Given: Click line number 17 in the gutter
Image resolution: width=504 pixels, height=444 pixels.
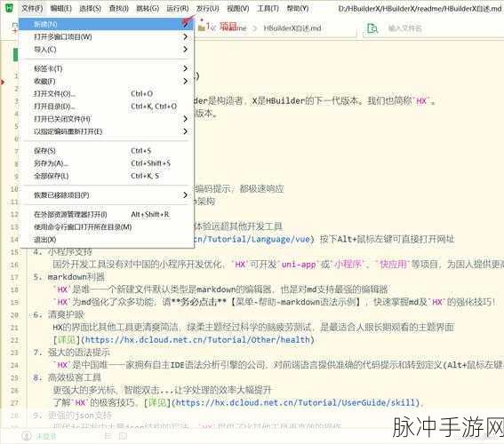Looking at the screenshot, I should coord(14,277).
